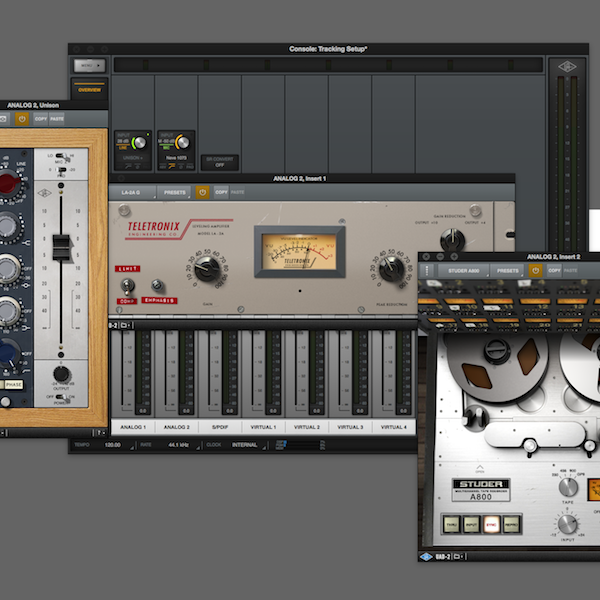This screenshot has width=600, height=600.
Task: Click the LA-2A GAIN knob
Action: (x=207, y=269)
